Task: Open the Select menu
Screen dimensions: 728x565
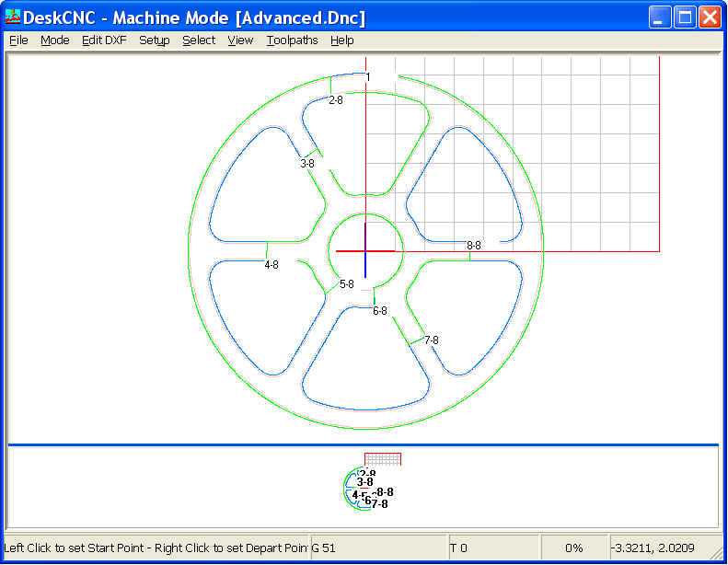Action: [x=199, y=40]
